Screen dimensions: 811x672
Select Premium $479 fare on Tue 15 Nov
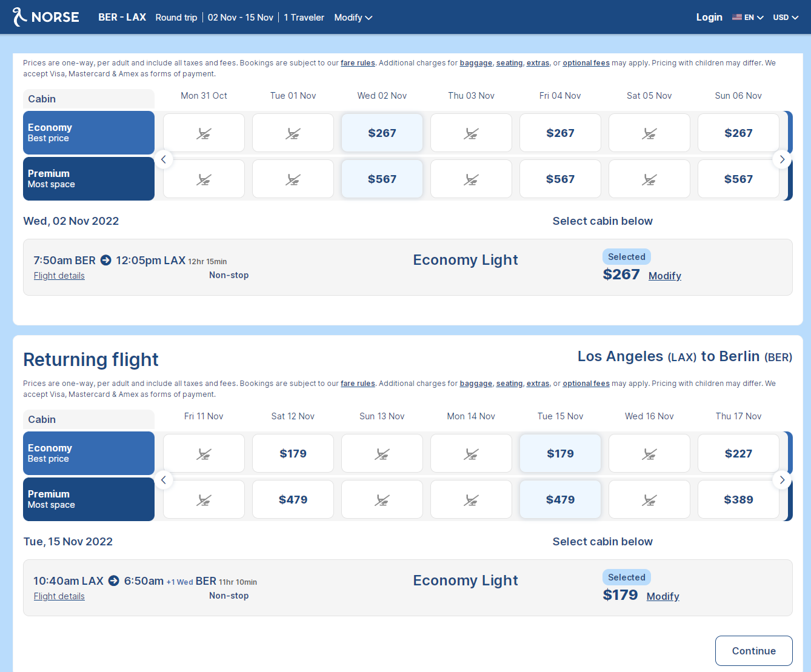pos(560,499)
